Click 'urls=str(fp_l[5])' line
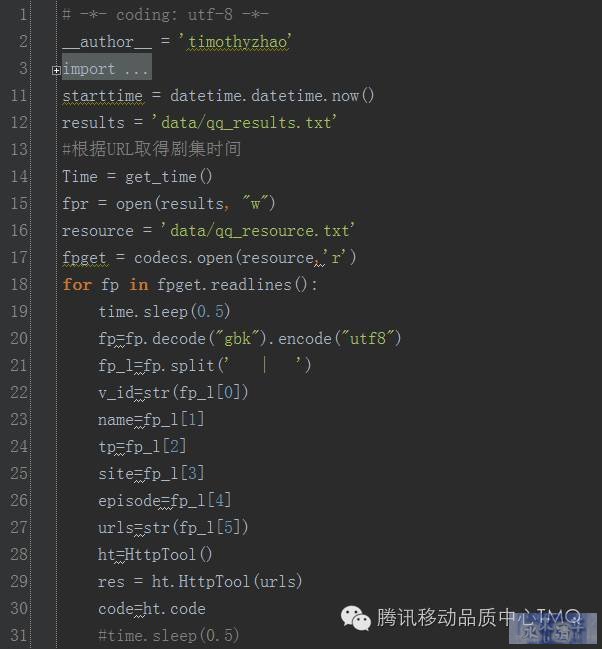 [x=173, y=528]
